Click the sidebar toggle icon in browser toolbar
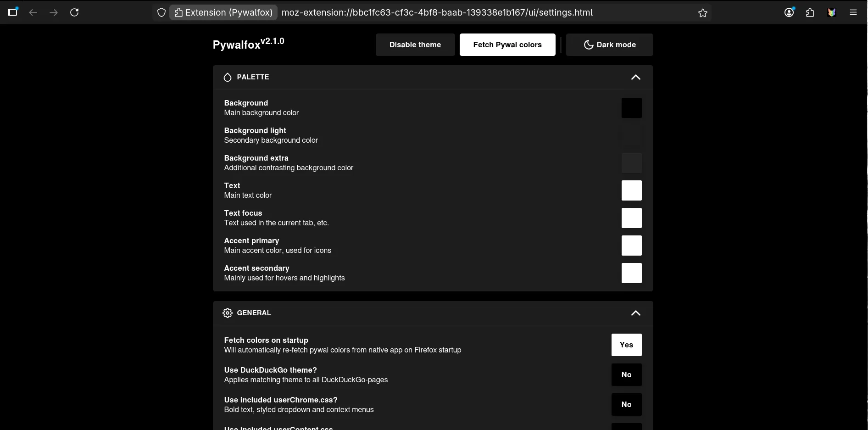The width and height of the screenshot is (868, 430). [x=13, y=12]
